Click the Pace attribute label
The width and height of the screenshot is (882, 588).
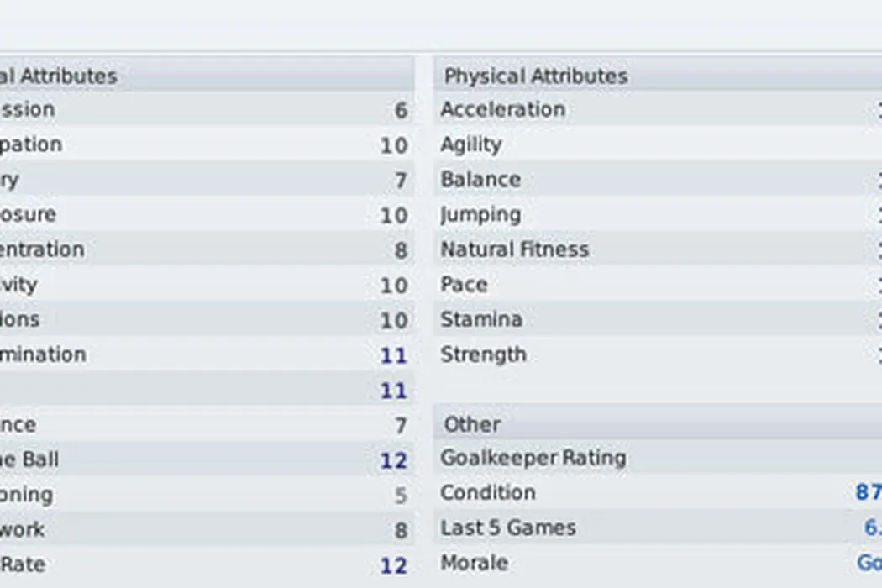[x=464, y=285]
